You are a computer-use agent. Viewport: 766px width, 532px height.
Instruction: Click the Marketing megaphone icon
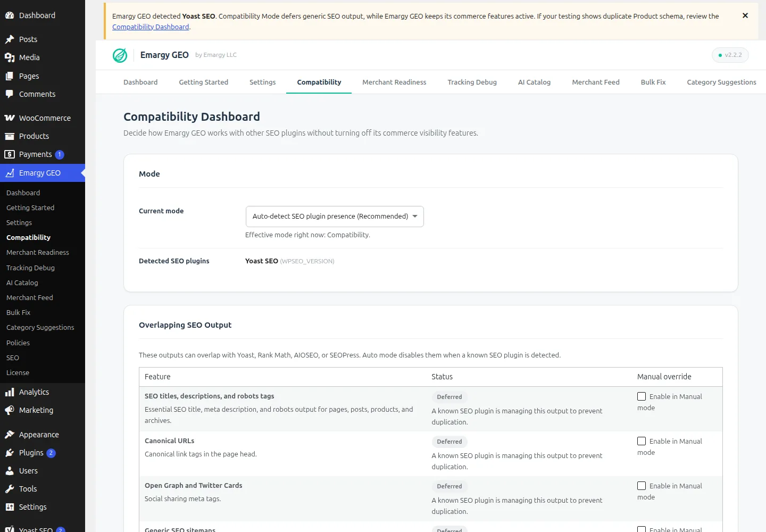click(x=10, y=410)
